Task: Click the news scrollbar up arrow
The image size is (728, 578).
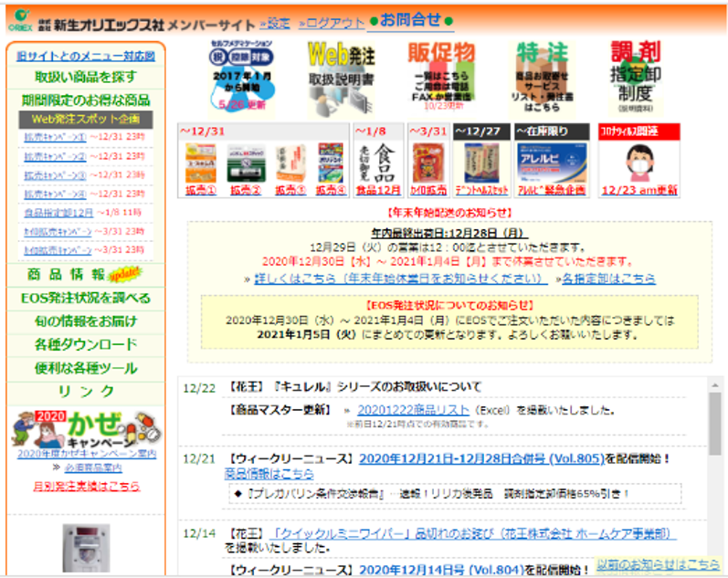Action: pyautogui.click(x=715, y=385)
